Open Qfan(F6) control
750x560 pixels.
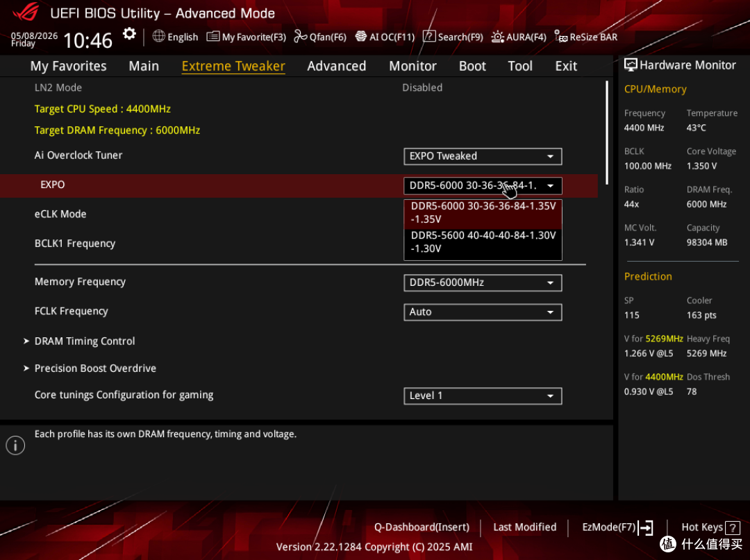click(x=328, y=37)
